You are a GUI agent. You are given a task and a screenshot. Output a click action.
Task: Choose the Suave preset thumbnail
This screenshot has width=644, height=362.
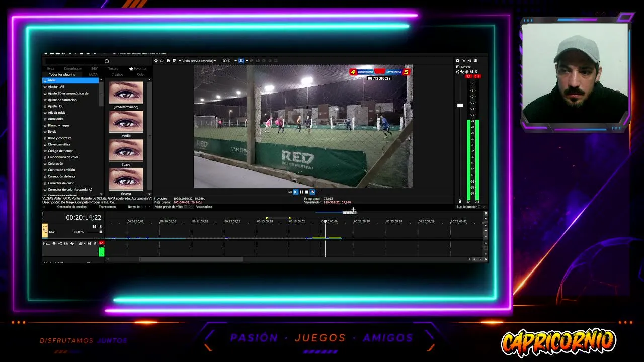tap(126, 150)
